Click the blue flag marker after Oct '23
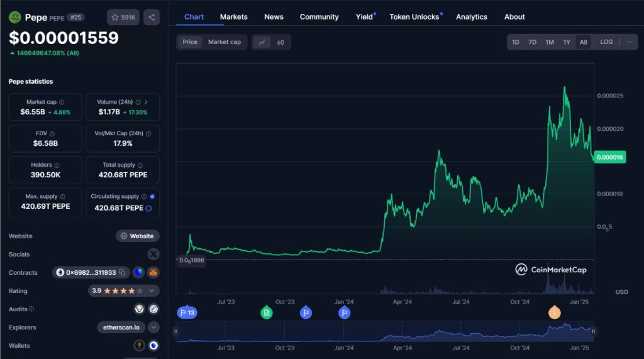Screen dimensions: 644x359 [306, 313]
